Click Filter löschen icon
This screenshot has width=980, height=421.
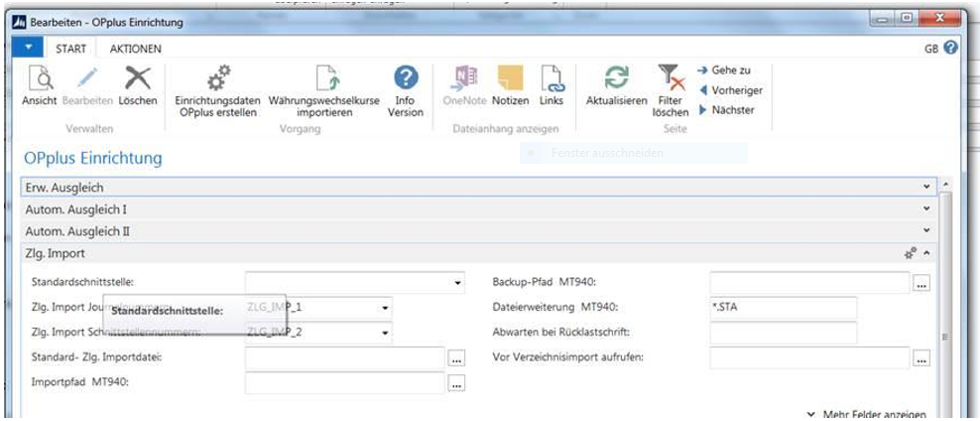click(x=671, y=78)
